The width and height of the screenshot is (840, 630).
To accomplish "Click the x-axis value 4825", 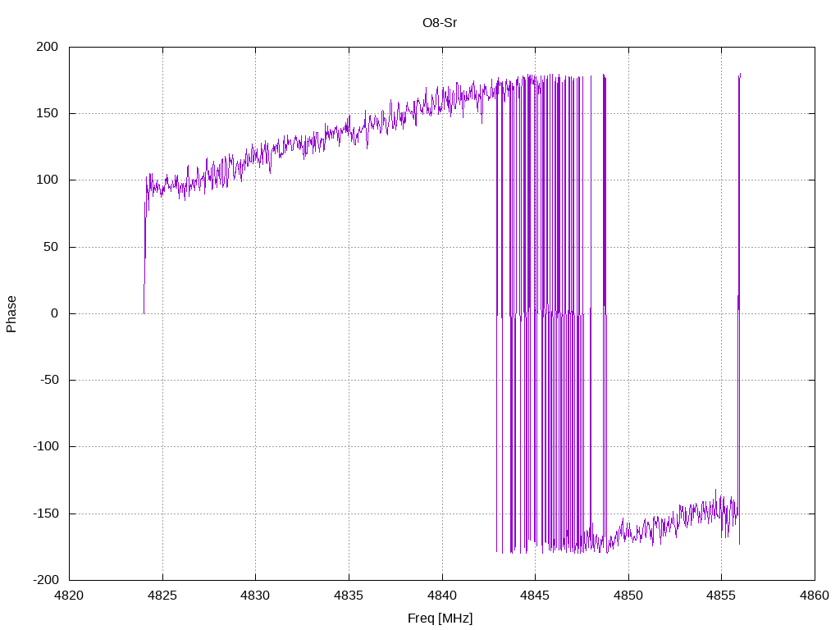I will click(x=162, y=596).
